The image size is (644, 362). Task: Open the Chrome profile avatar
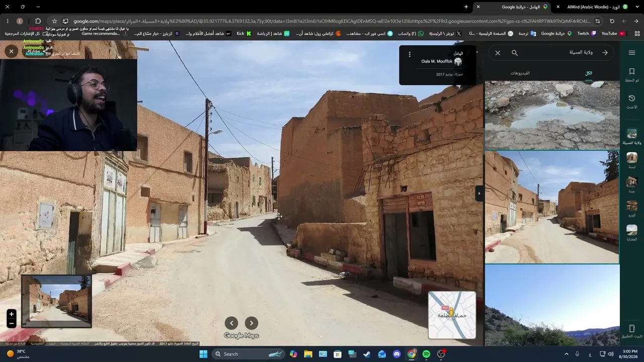(x=20, y=21)
